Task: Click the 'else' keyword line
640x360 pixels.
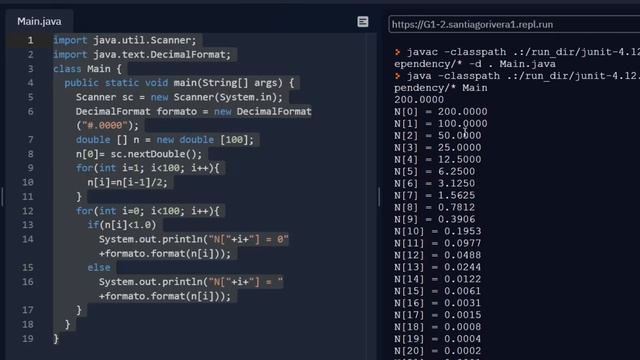Action: coord(99,268)
